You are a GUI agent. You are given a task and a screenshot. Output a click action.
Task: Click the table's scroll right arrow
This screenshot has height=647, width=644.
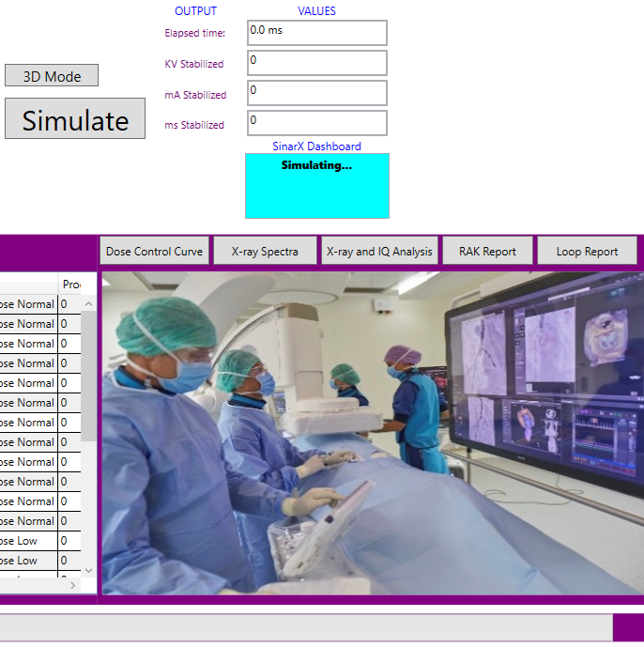click(73, 585)
